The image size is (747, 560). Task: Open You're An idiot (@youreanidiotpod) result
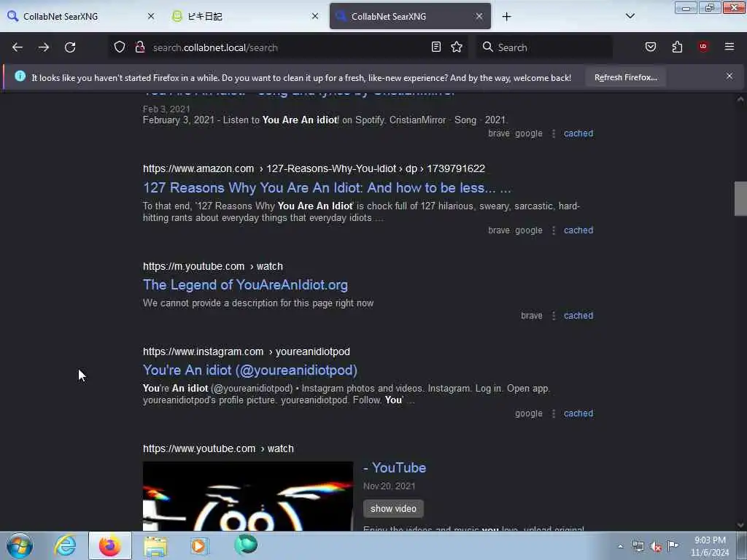click(x=250, y=370)
